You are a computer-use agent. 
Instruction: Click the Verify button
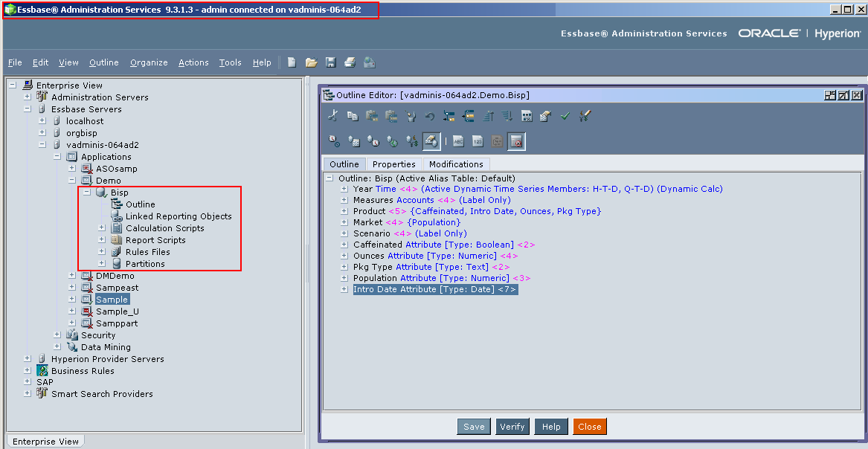click(512, 426)
